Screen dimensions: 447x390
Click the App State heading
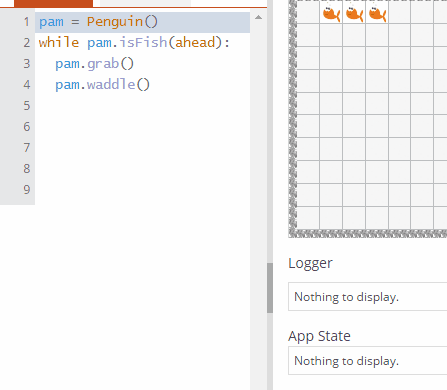coord(319,336)
